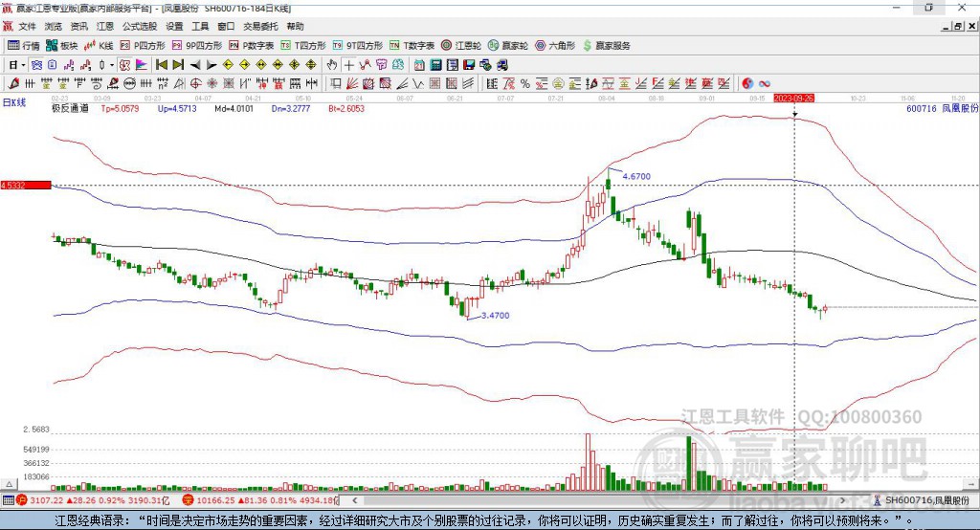
Task: Select the red Gann fan icon
Action: pos(352,83)
